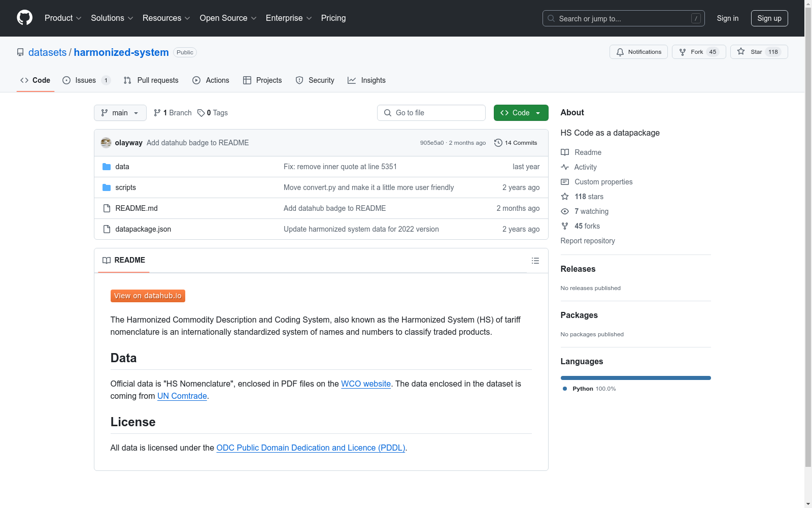View the 45 forks link
812x508 pixels.
(x=581, y=226)
